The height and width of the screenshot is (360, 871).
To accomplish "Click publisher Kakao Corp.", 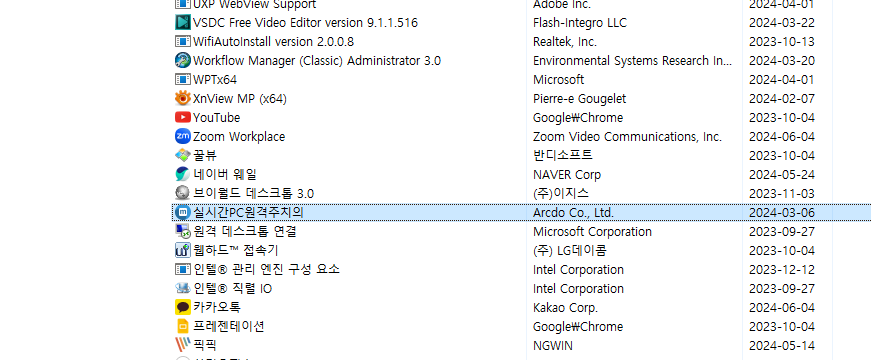I will tap(565, 307).
